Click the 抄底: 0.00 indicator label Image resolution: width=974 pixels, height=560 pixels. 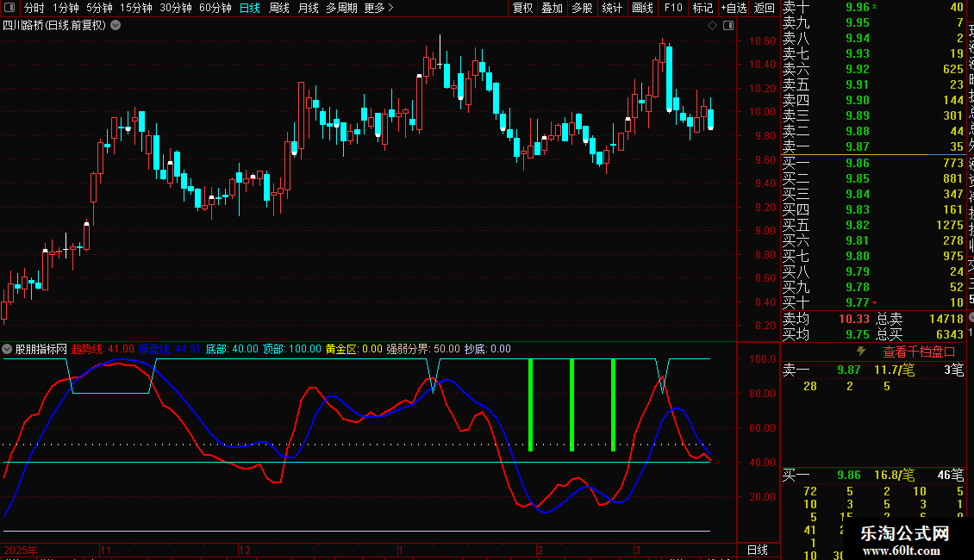pos(488,349)
